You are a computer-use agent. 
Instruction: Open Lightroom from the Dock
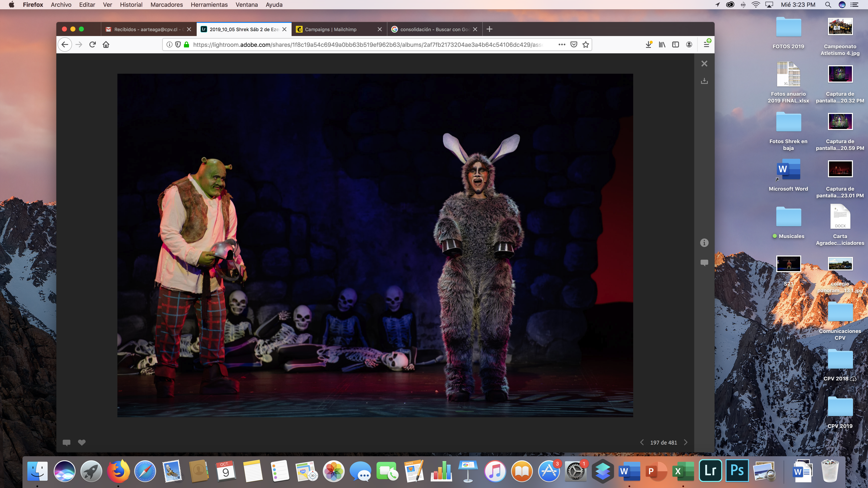[710, 470]
